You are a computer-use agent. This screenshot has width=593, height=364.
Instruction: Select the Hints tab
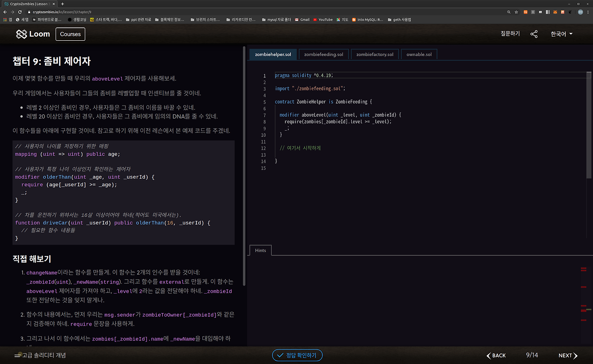pyautogui.click(x=260, y=250)
